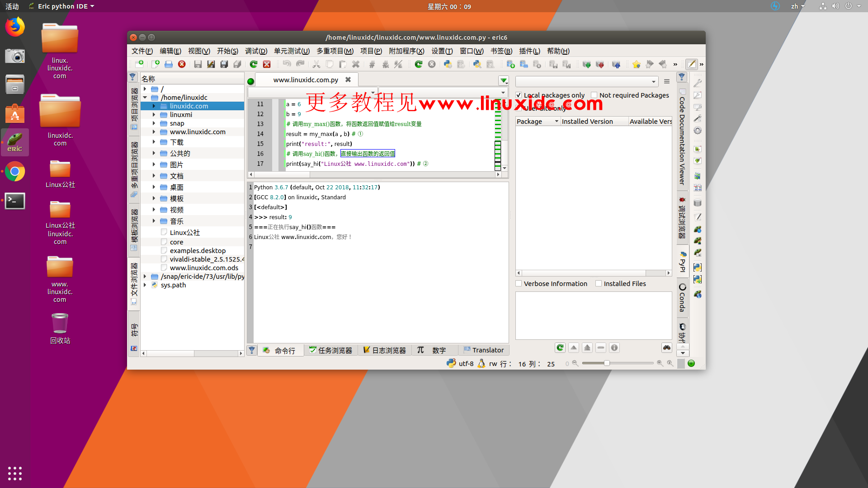Open the Conda side tab
This screenshot has width=868, height=488.
coord(682,298)
